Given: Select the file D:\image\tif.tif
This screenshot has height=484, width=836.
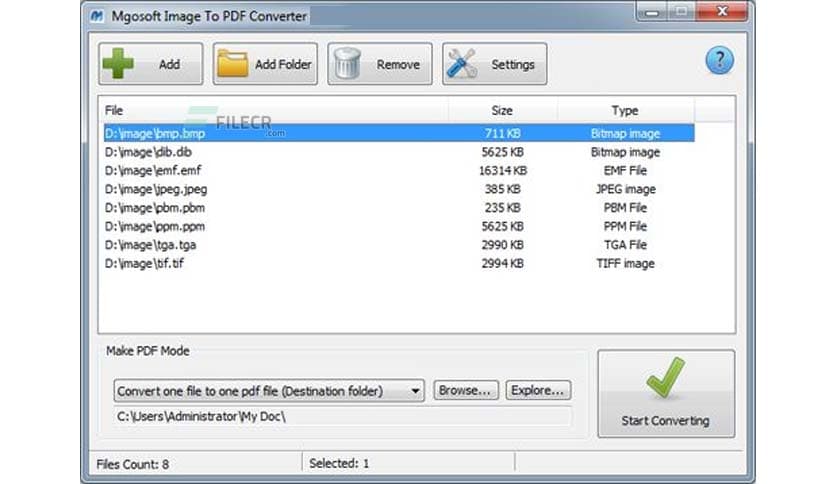Looking at the screenshot, I should tap(144, 263).
